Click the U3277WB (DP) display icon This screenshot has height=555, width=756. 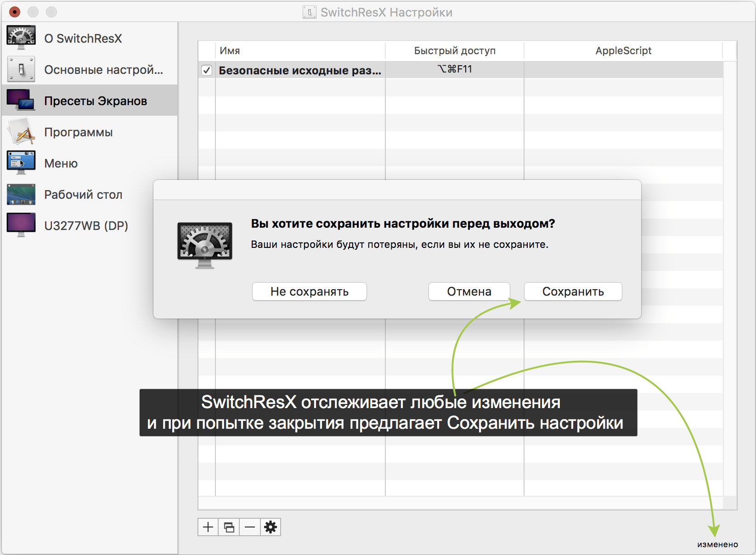tap(21, 225)
